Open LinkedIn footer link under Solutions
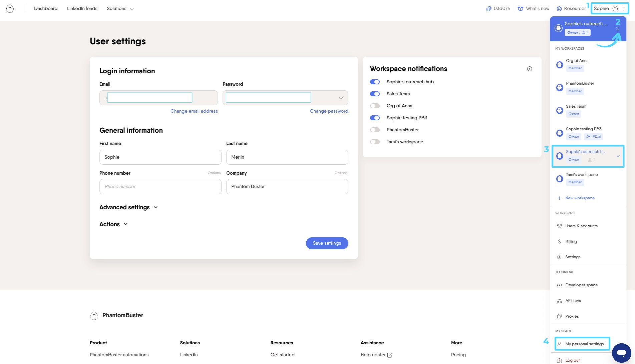 [189, 355]
